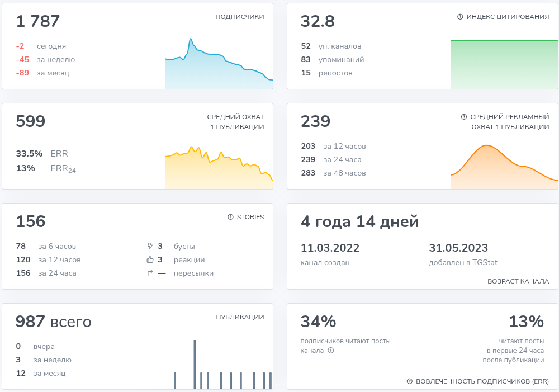This screenshot has height=392, width=559.
Task: Click the '83 упоминаний' mentions row
Action: click(x=332, y=59)
